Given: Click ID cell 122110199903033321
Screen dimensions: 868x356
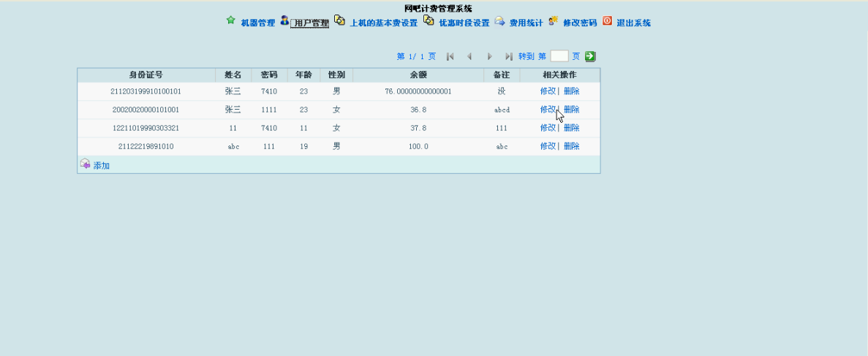Looking at the screenshot, I should click(x=146, y=128).
